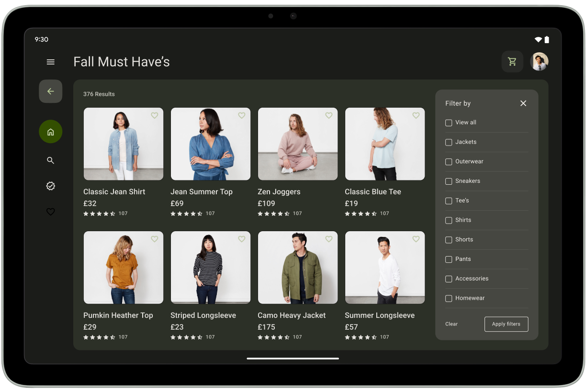Viewport: 586px width, 392px height.
Task: Open the Jean Summer Top photo
Action: 211,144
